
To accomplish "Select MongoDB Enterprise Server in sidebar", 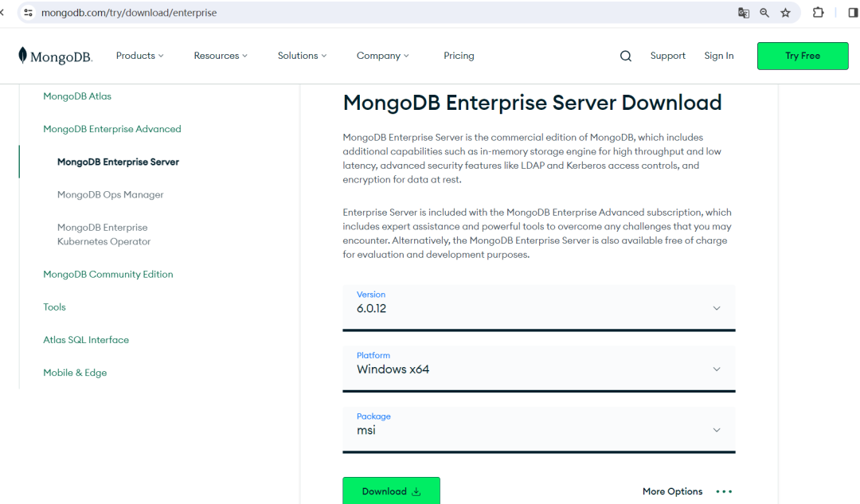I will pyautogui.click(x=118, y=162).
